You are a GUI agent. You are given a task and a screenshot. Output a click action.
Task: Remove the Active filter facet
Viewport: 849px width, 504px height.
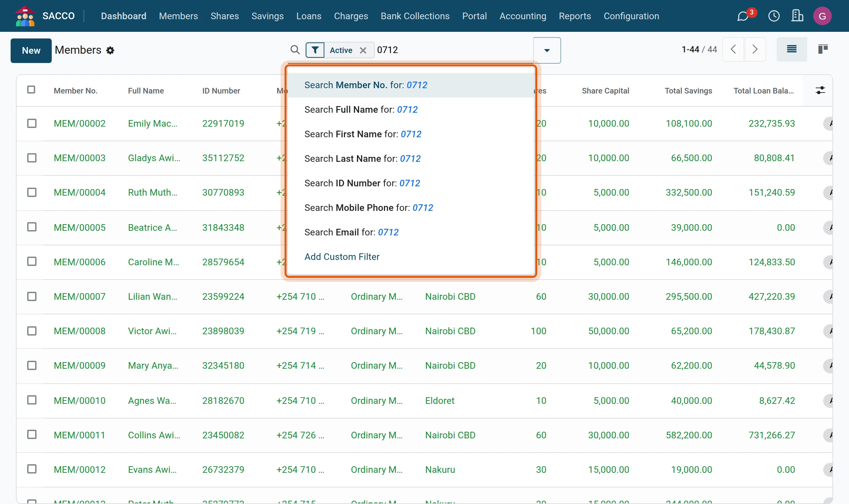click(x=363, y=50)
